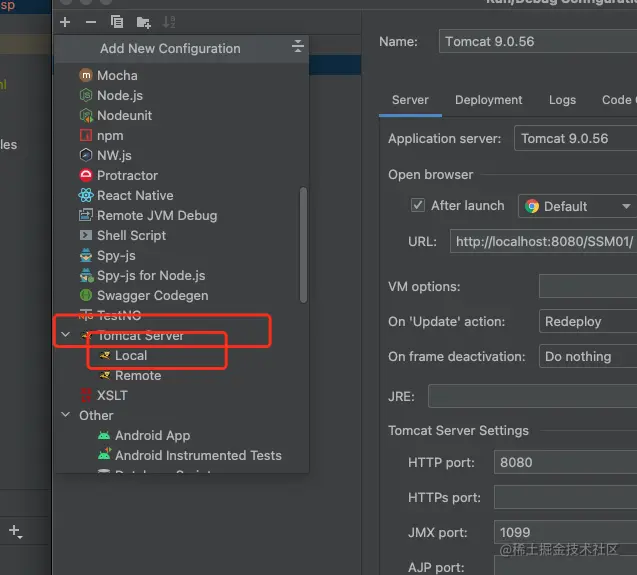637x575 pixels.
Task: Click the Chrome icon in browser selector
Action: pyautogui.click(x=532, y=206)
